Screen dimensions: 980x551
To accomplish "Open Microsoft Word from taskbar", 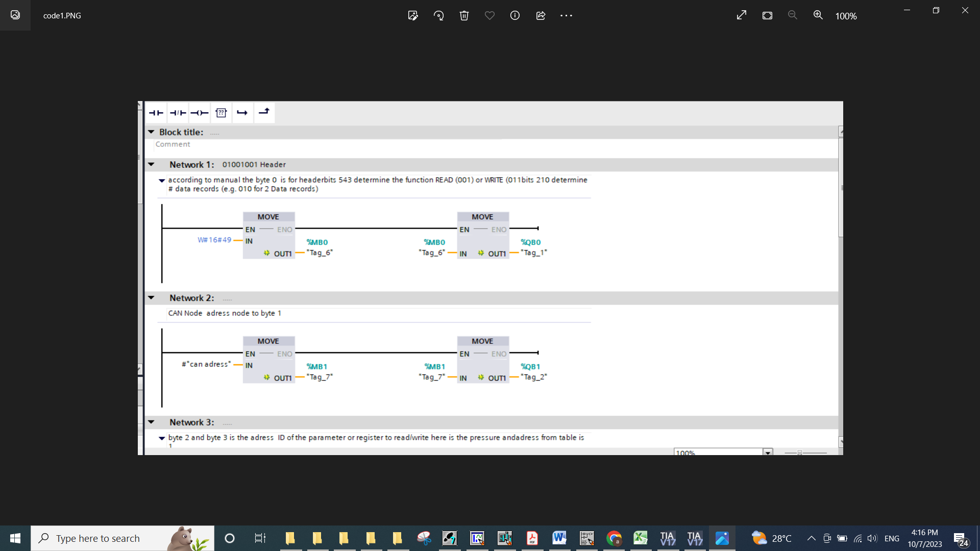I will tap(559, 538).
